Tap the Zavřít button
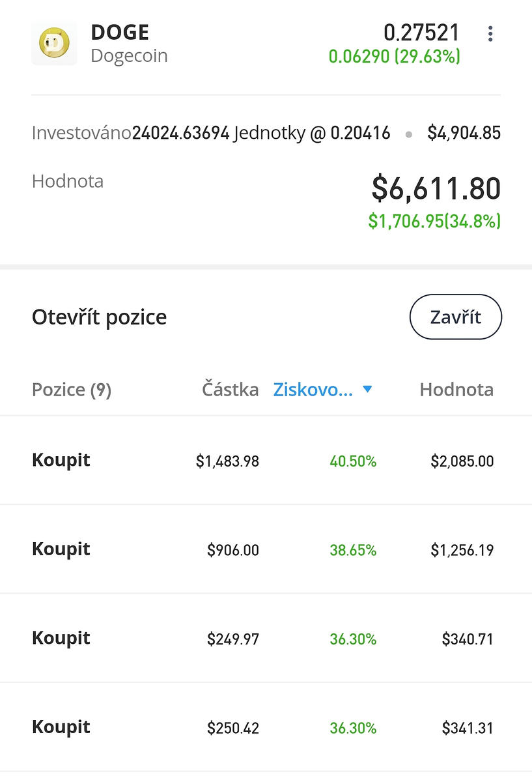Viewport: 532px width, 782px height. (456, 317)
